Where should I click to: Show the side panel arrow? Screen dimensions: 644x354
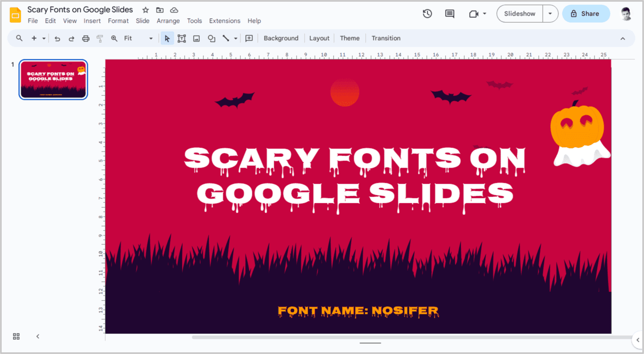[638, 340]
